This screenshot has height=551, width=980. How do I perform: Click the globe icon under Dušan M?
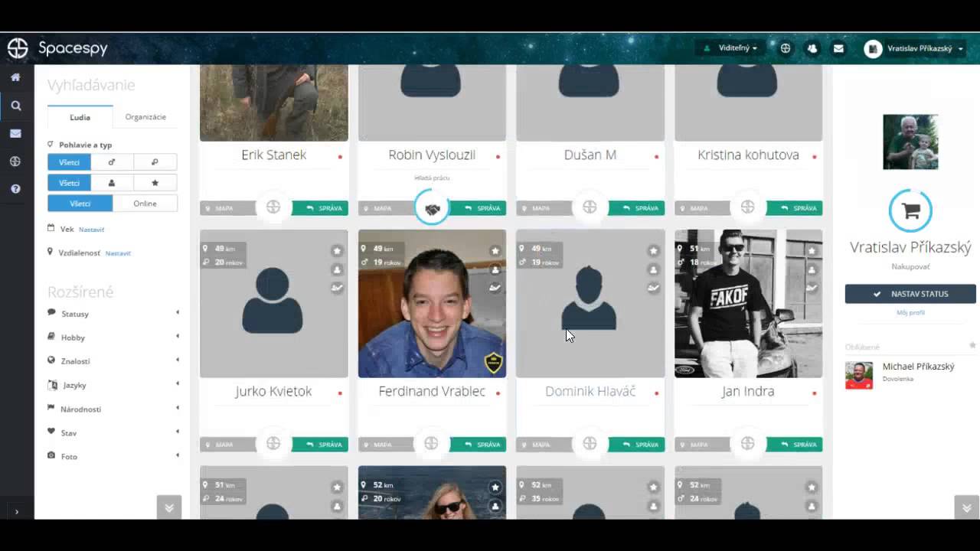[590, 207]
